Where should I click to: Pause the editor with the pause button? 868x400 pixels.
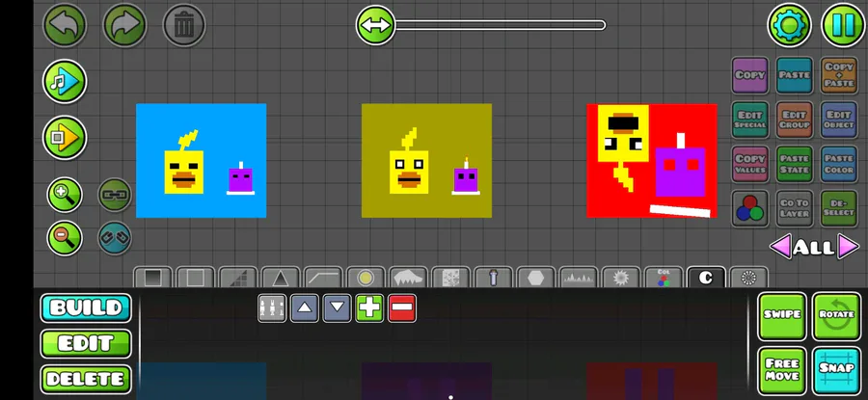coord(843,25)
